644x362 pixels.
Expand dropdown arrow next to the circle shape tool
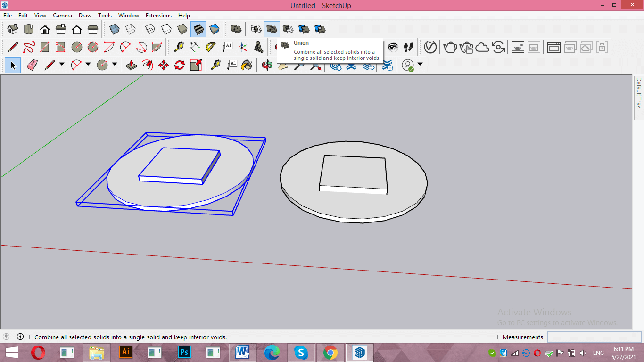point(114,65)
